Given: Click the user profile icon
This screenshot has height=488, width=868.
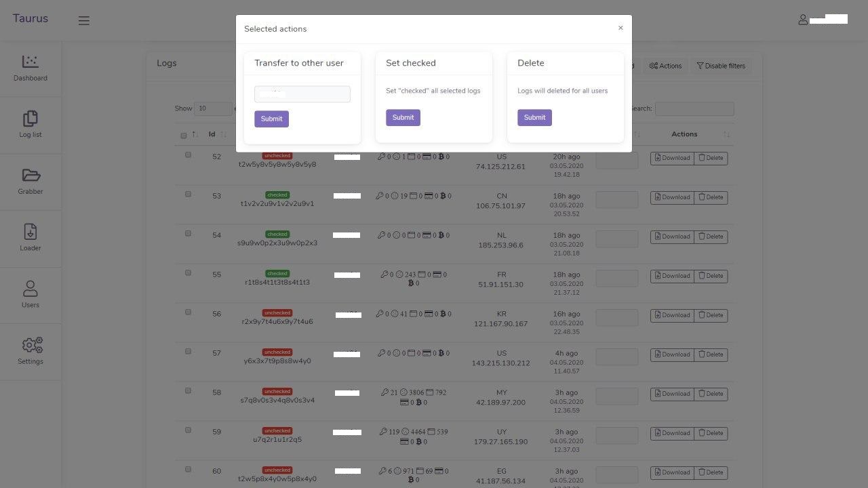Looking at the screenshot, I should tap(803, 20).
